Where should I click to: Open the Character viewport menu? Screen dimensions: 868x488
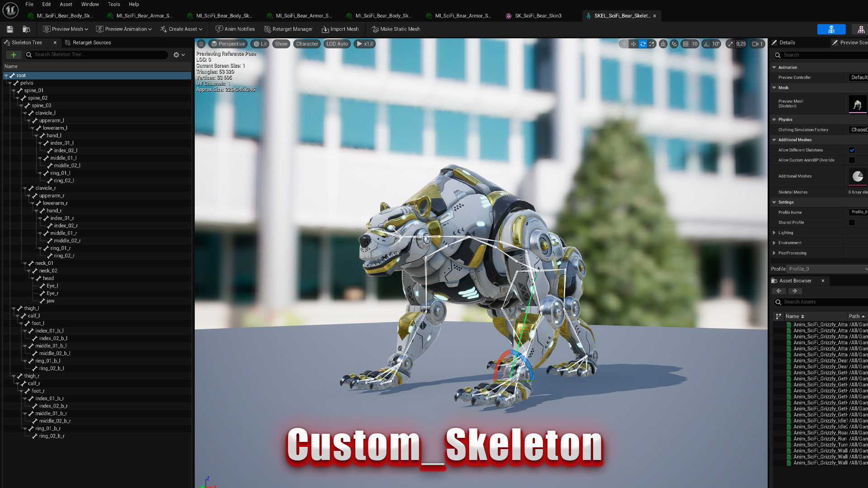click(307, 44)
